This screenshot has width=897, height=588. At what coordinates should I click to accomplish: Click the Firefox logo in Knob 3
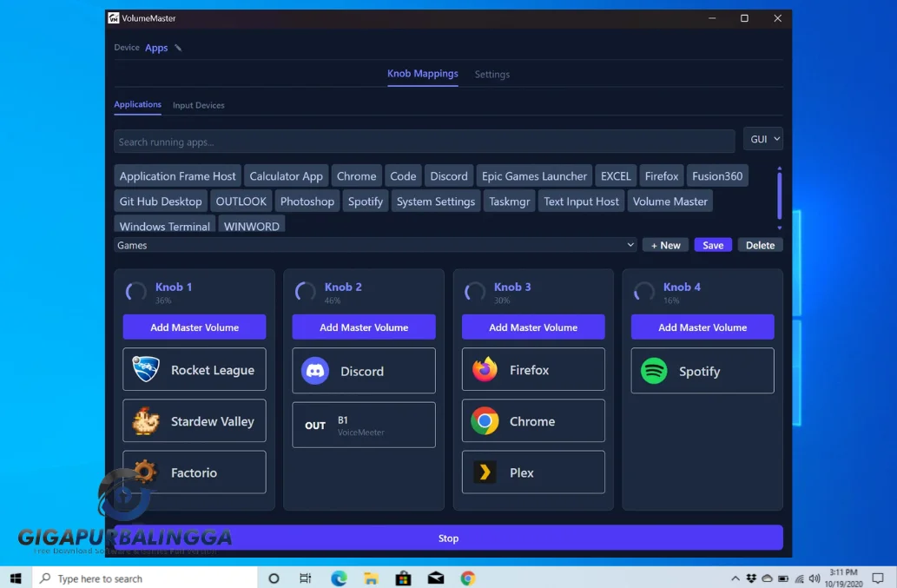click(485, 369)
